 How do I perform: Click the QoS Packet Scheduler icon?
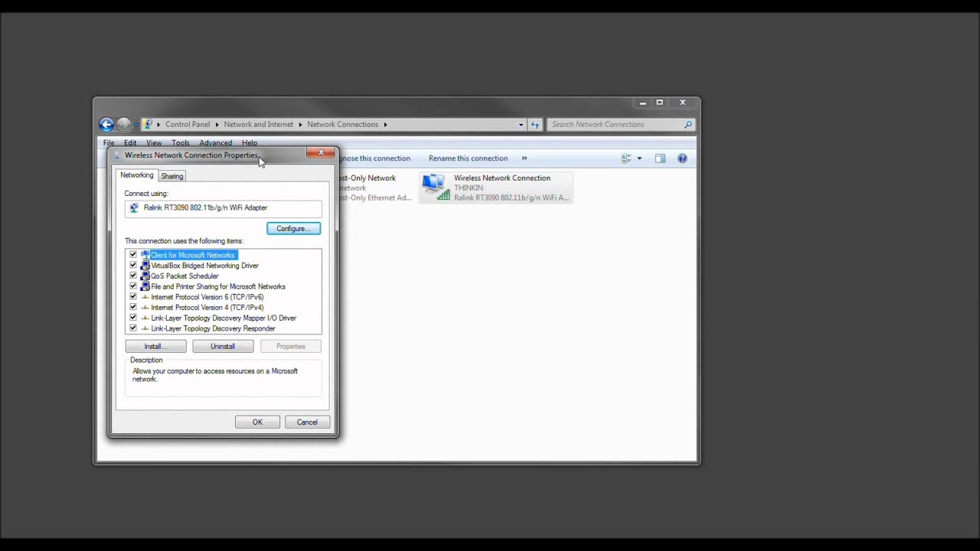(x=145, y=275)
